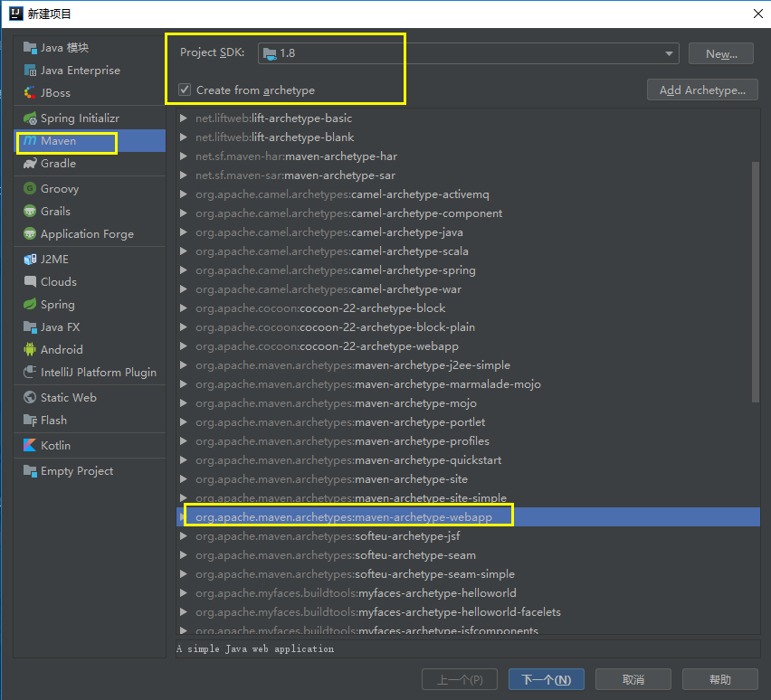Click the Static Web globe icon

pyautogui.click(x=30, y=397)
